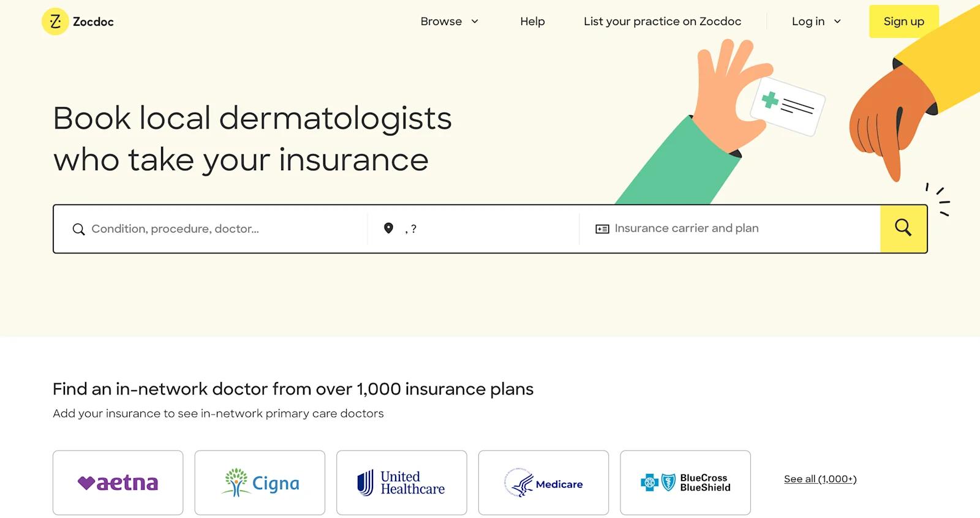Image resolution: width=980 pixels, height=518 pixels.
Task: Expand the Log in dropdown chevron
Action: point(837,21)
